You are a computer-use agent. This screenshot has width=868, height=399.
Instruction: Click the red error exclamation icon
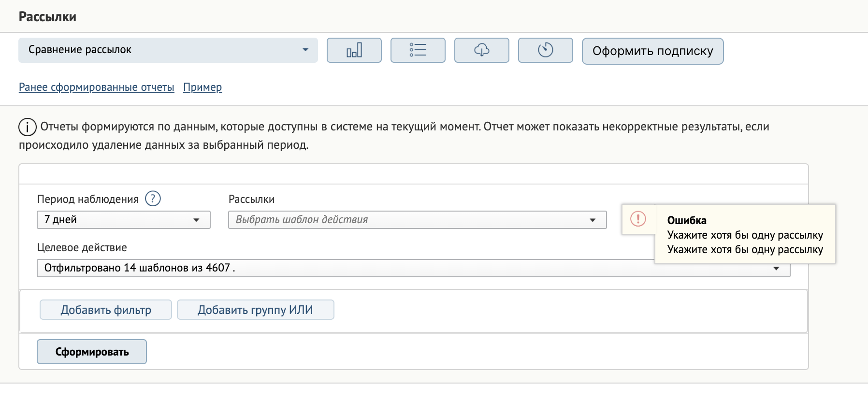coord(638,219)
